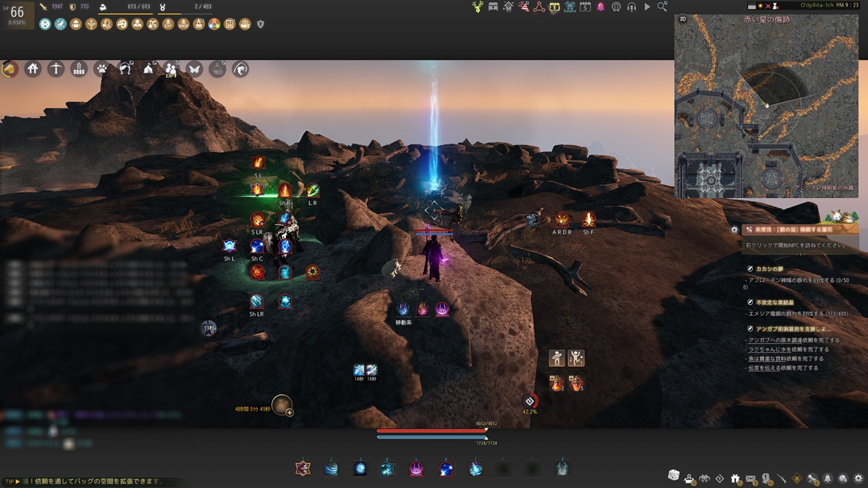Toggle the 不安定な黒結晶 quest check circle
868x488 pixels.
(x=751, y=302)
